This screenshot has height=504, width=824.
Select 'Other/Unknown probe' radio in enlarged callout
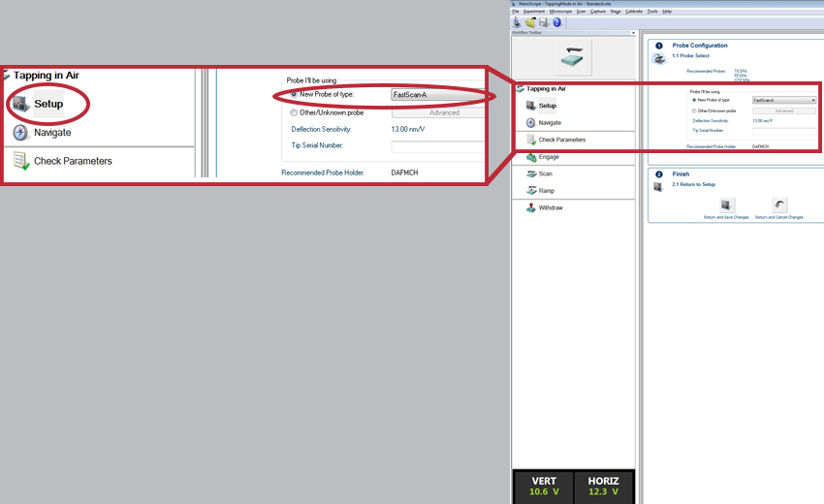point(294,112)
